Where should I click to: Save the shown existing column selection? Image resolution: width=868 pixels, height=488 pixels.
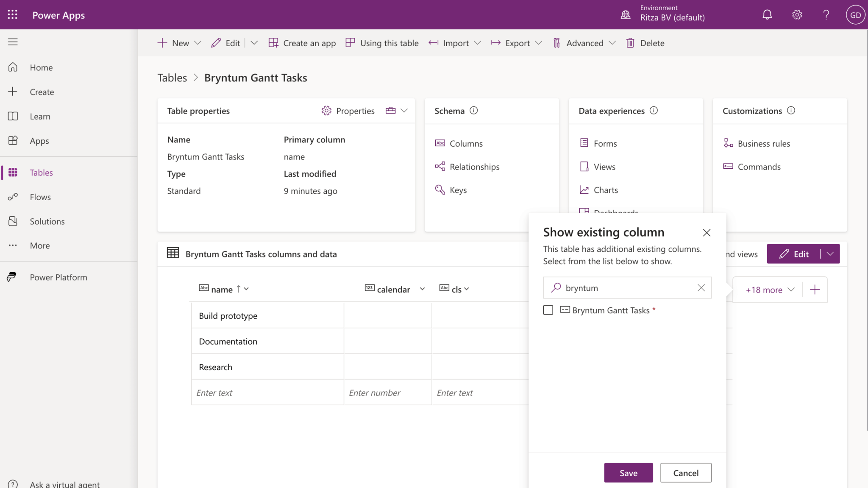pyautogui.click(x=629, y=472)
